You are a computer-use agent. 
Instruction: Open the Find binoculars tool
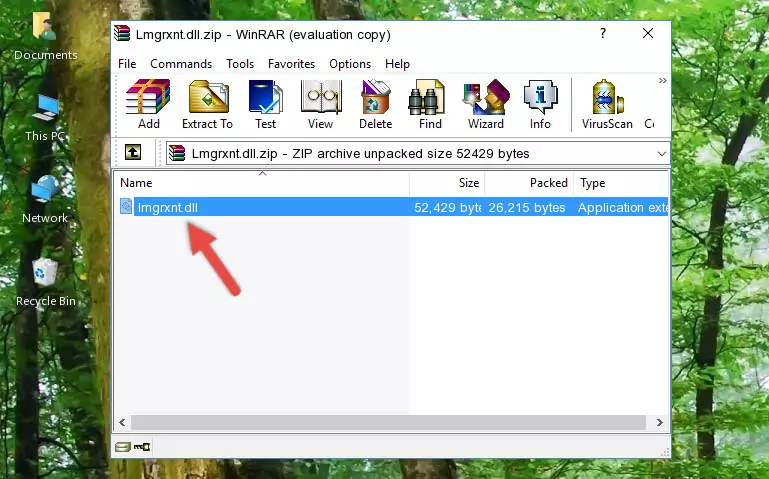[x=430, y=104]
